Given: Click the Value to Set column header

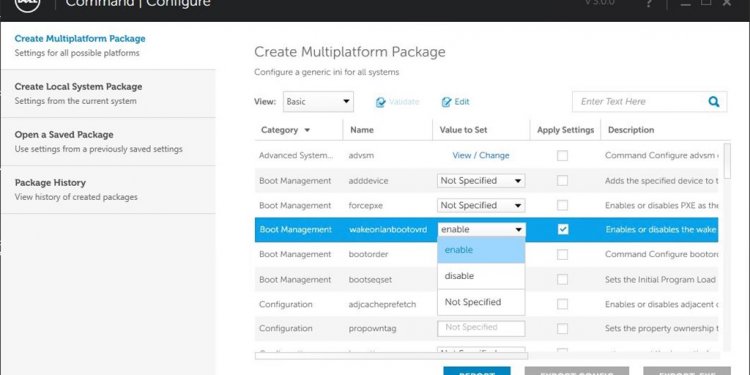Looking at the screenshot, I should click(463, 130).
